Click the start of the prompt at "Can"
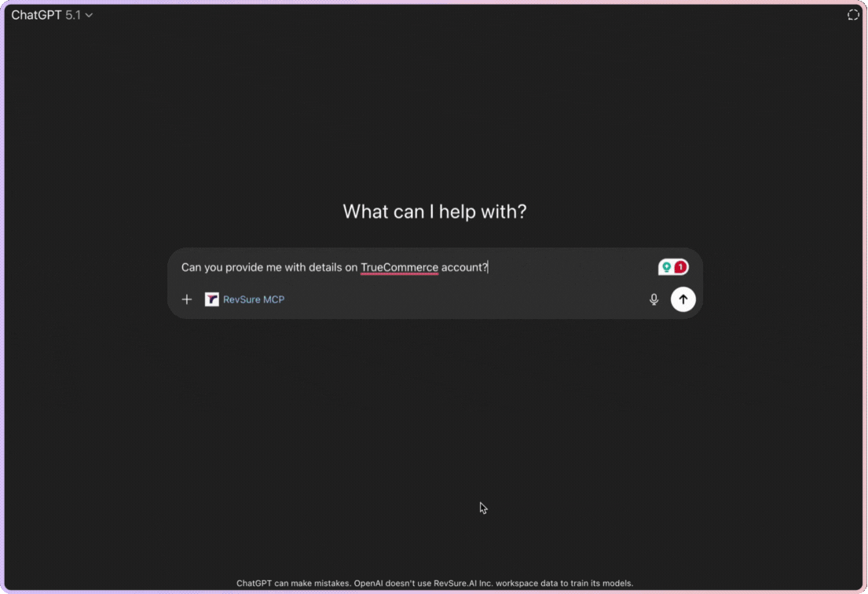 click(x=191, y=267)
